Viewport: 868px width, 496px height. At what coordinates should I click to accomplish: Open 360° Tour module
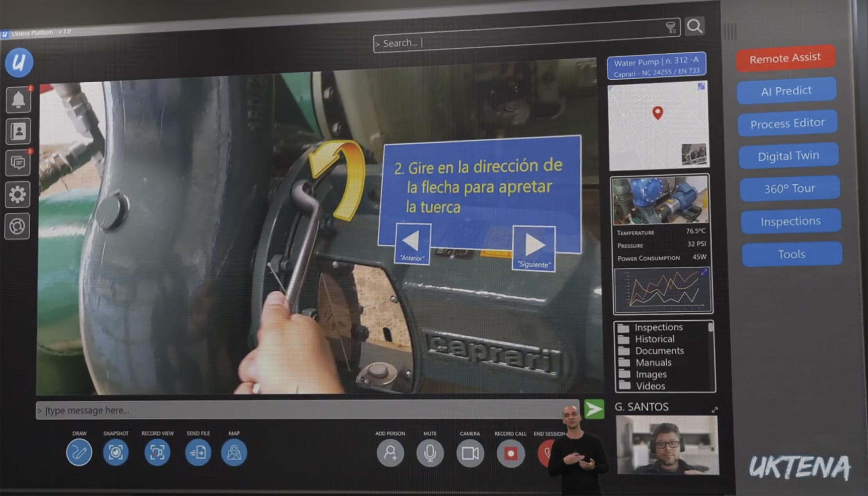tap(790, 189)
